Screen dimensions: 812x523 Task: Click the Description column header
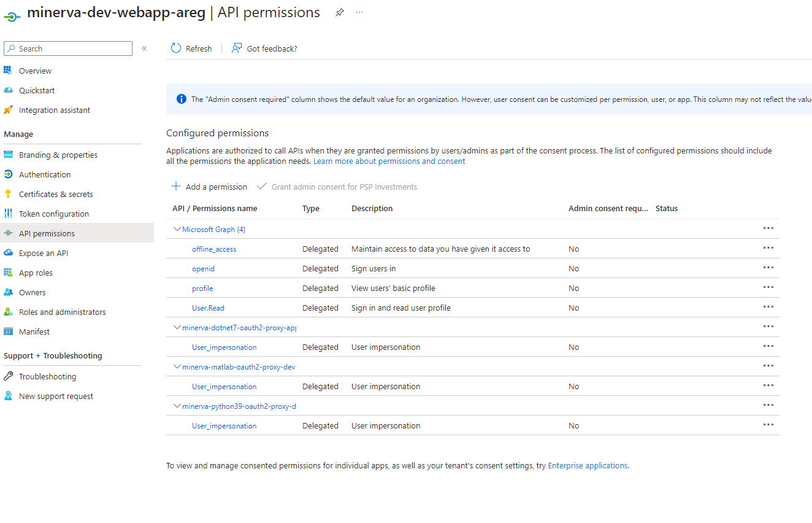[x=372, y=208]
